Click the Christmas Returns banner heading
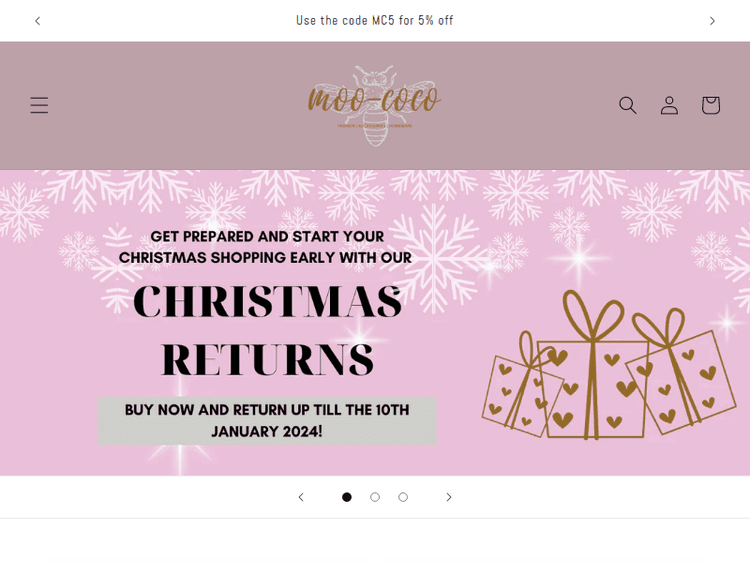The width and height of the screenshot is (750, 563). pos(267,330)
